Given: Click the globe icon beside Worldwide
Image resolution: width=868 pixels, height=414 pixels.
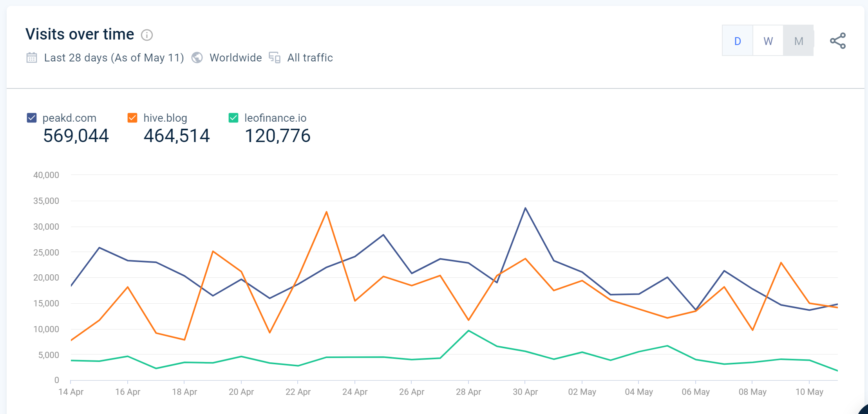Looking at the screenshot, I should point(197,58).
